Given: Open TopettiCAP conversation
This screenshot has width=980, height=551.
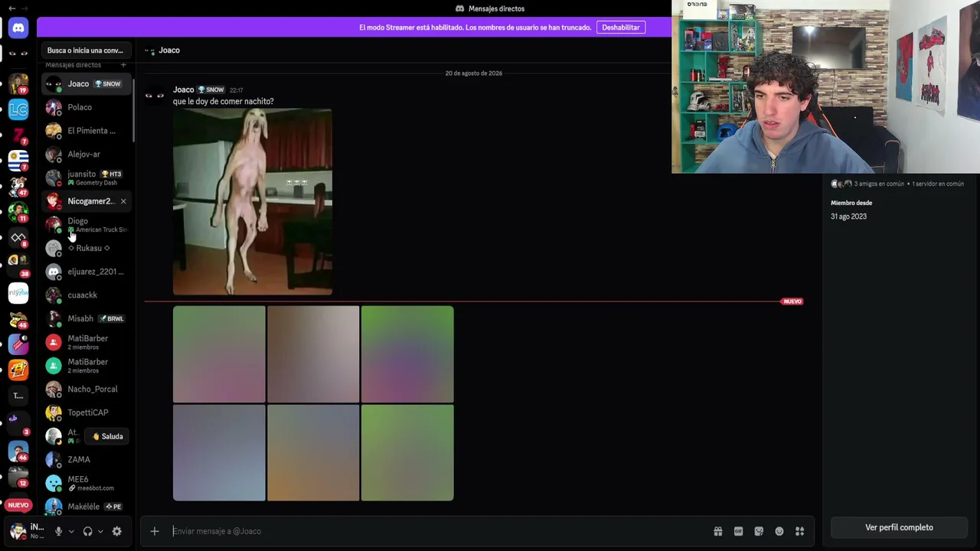Looking at the screenshot, I should (x=87, y=412).
